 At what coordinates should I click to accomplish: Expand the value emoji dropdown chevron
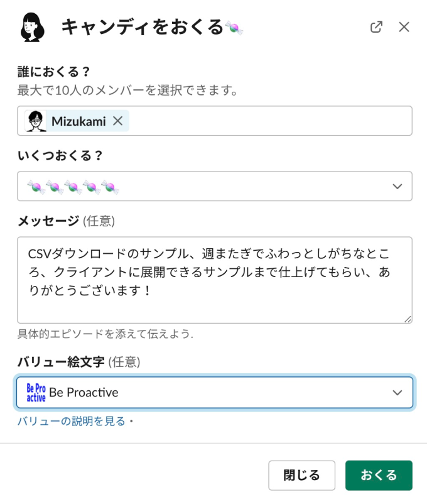tap(397, 393)
